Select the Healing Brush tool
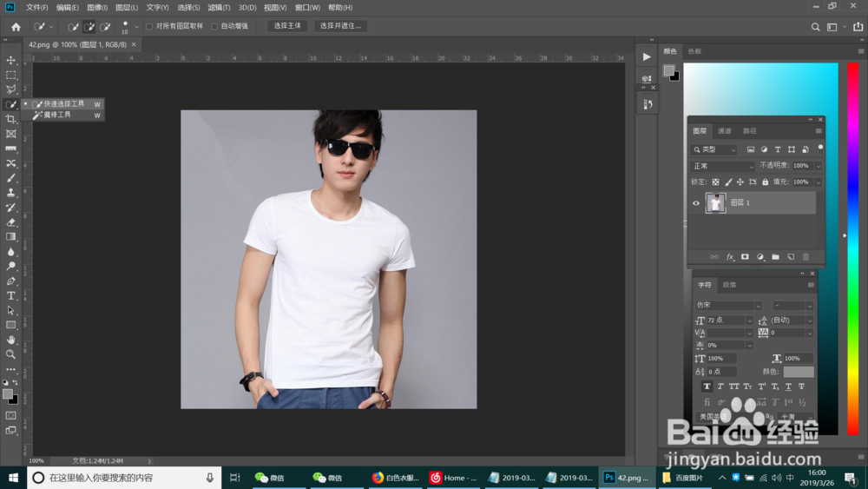868x489 pixels. (10, 163)
